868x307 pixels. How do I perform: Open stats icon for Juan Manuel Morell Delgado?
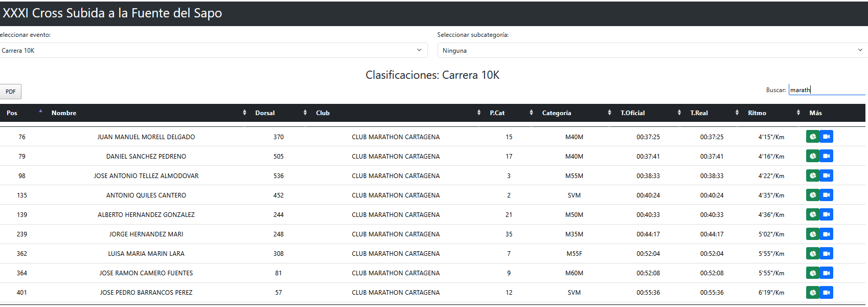(x=813, y=137)
